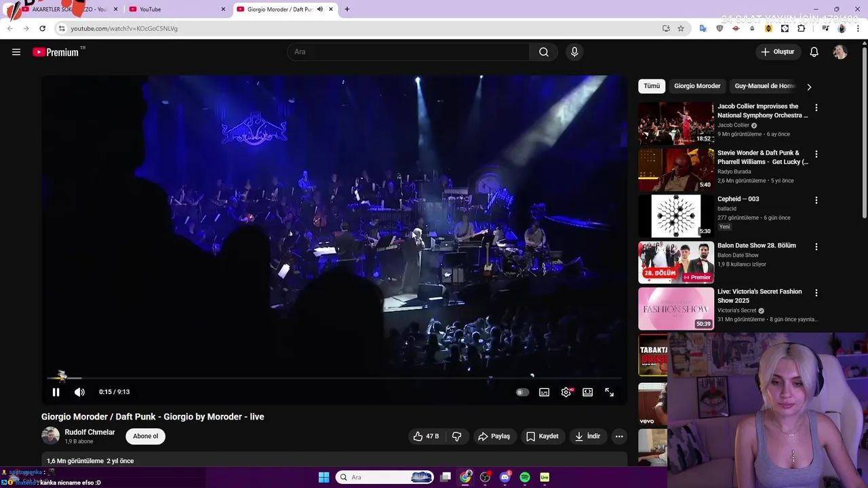Share the video via Paylaş

pos(494,436)
